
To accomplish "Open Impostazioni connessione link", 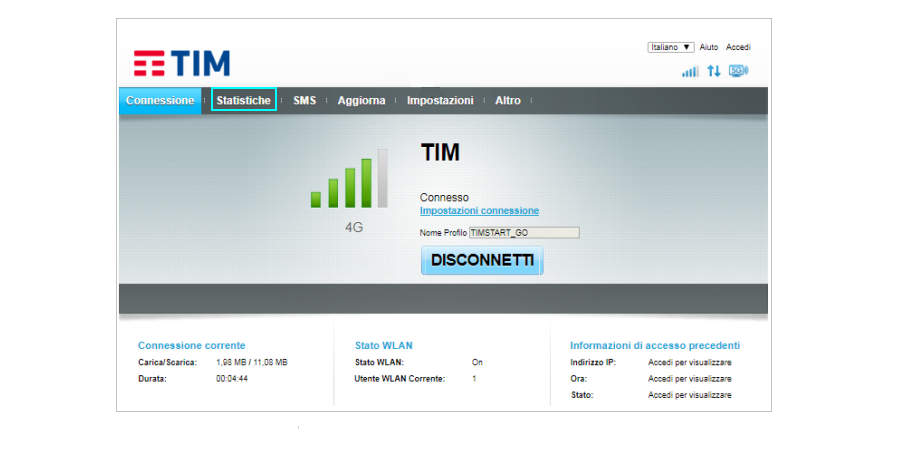I will (479, 211).
